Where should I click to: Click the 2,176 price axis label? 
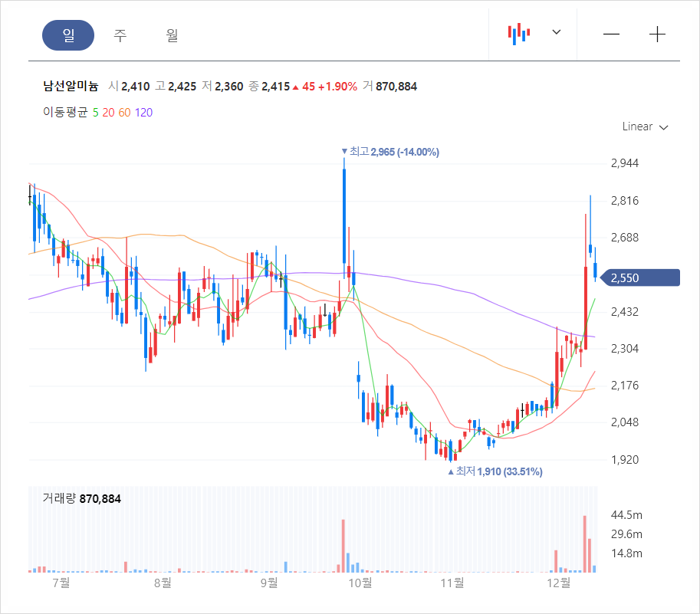[625, 386]
